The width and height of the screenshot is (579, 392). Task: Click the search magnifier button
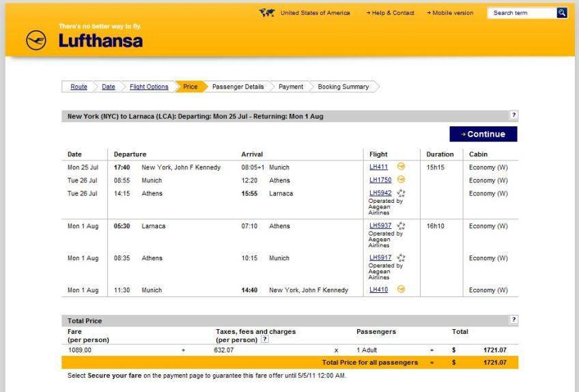click(x=562, y=13)
